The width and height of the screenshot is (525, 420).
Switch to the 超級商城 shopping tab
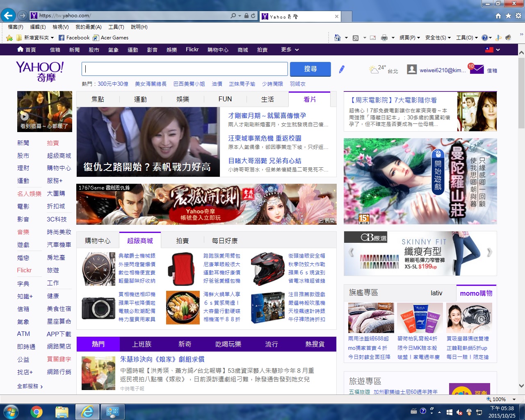[x=140, y=240]
